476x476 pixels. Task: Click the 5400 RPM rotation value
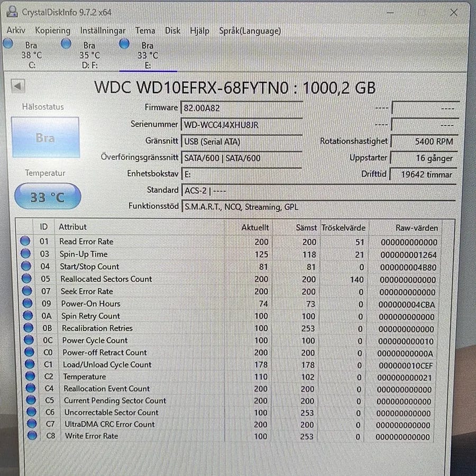tap(425, 141)
